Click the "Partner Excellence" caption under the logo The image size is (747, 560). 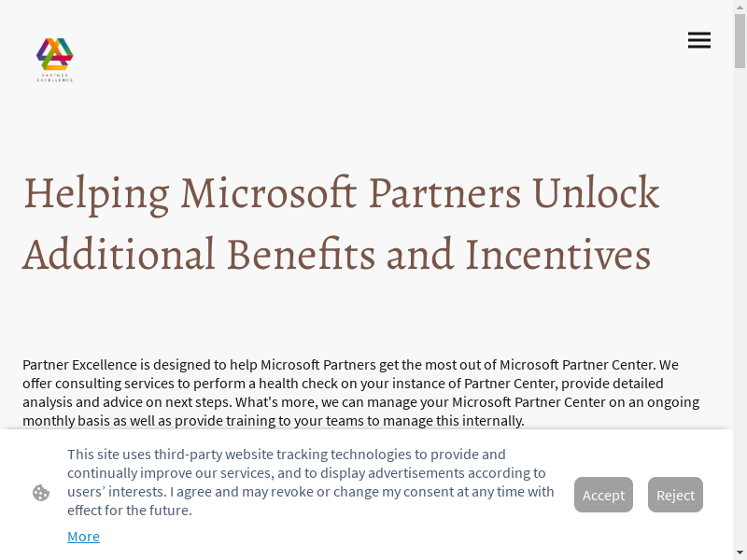pyautogui.click(x=55, y=78)
